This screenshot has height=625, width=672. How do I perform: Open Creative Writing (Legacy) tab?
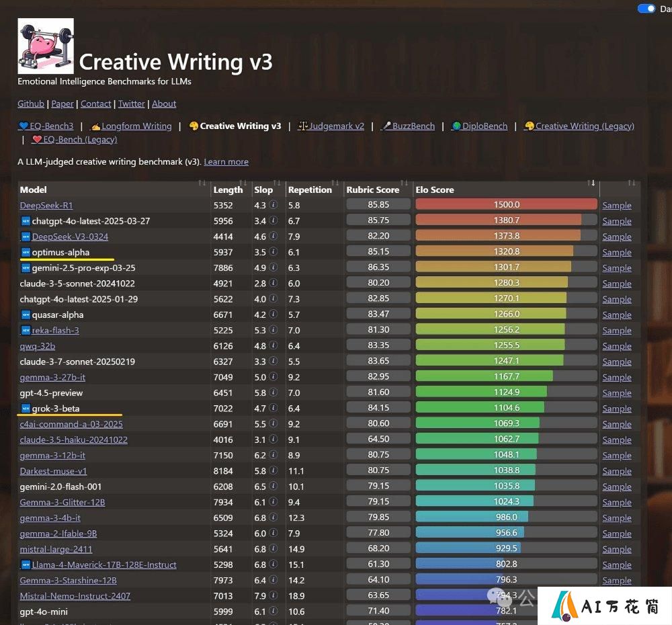pyautogui.click(x=579, y=126)
